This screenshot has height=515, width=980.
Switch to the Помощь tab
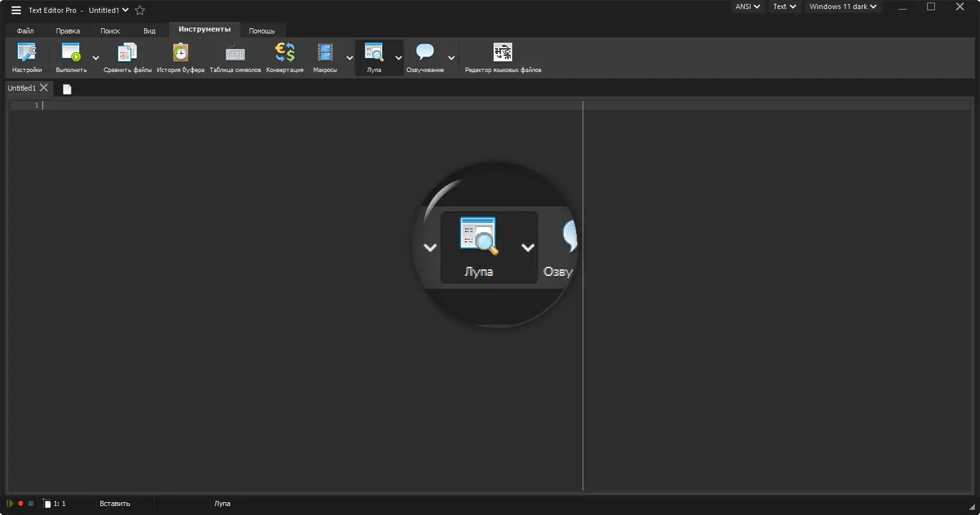pos(262,30)
